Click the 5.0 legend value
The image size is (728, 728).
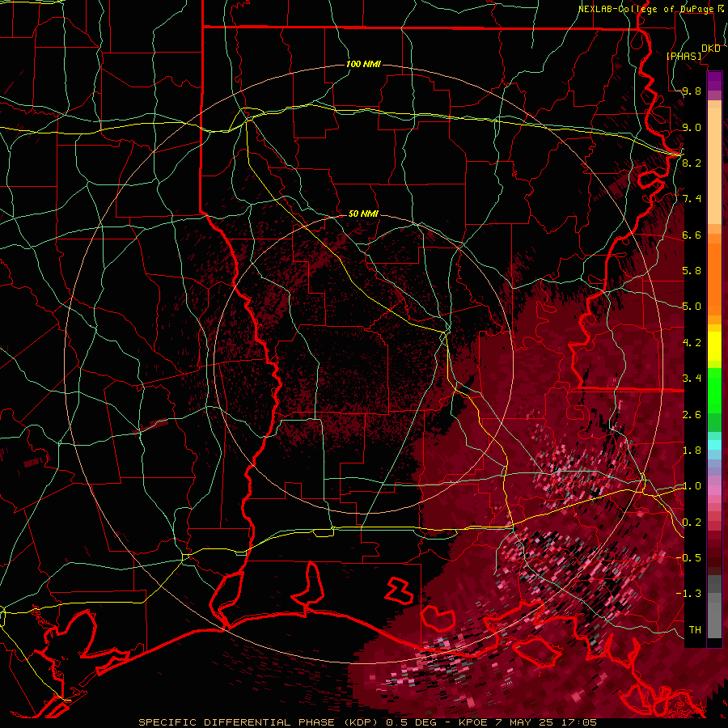692,307
